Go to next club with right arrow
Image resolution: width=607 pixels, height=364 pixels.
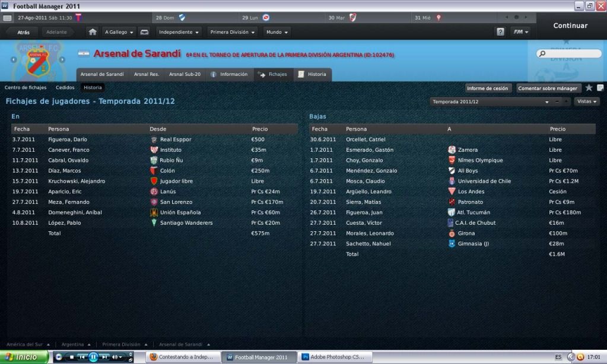click(62, 59)
